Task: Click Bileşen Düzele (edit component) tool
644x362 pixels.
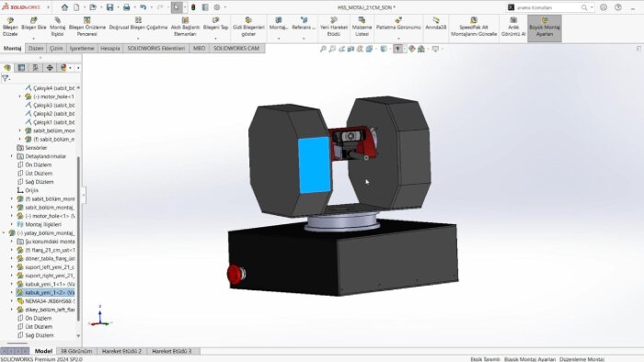Action: click(10, 27)
